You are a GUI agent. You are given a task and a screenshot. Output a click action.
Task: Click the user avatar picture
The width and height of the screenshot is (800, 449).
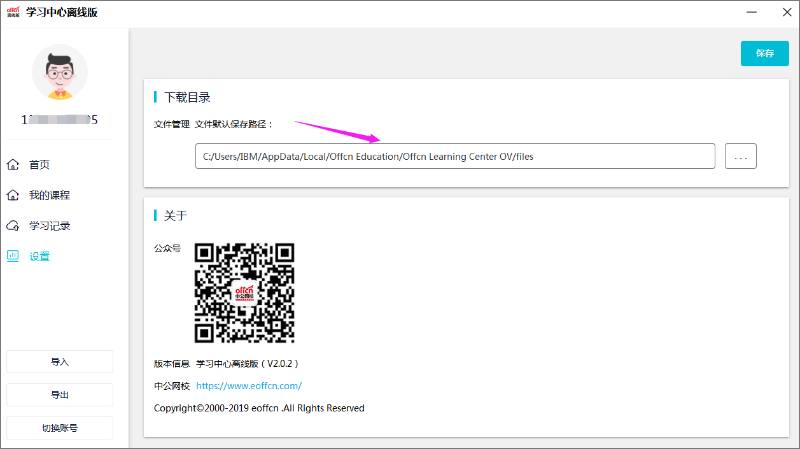click(60, 72)
